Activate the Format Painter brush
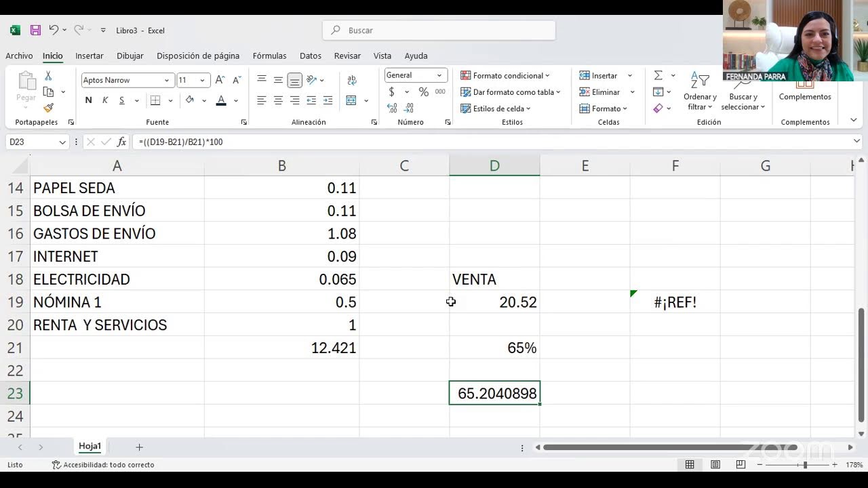 [48, 108]
